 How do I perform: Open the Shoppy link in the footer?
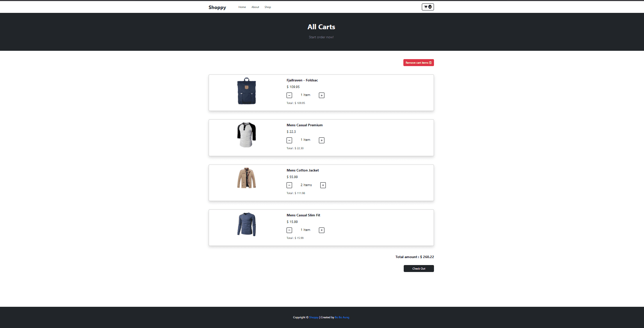[x=314, y=317]
